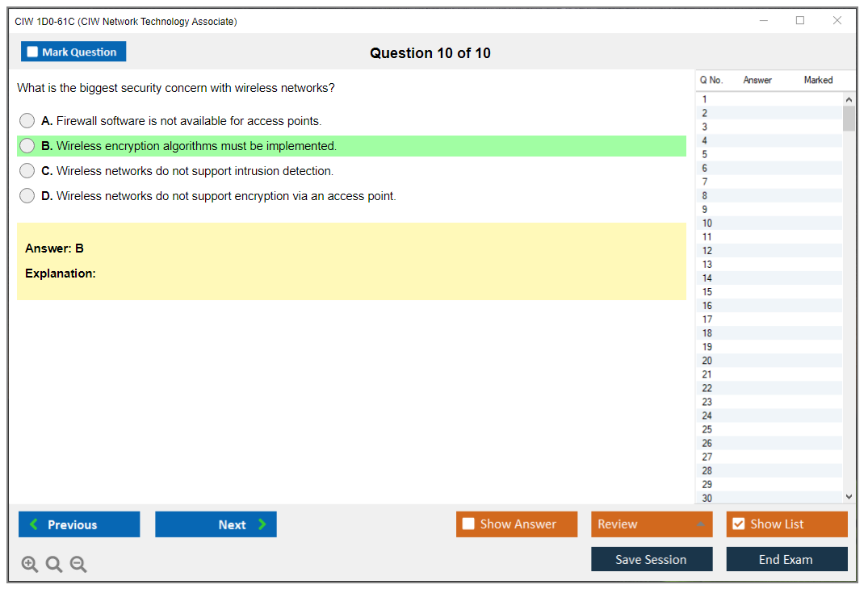Choose radio button for answer B
This screenshot has width=868, height=593.
[x=27, y=146]
